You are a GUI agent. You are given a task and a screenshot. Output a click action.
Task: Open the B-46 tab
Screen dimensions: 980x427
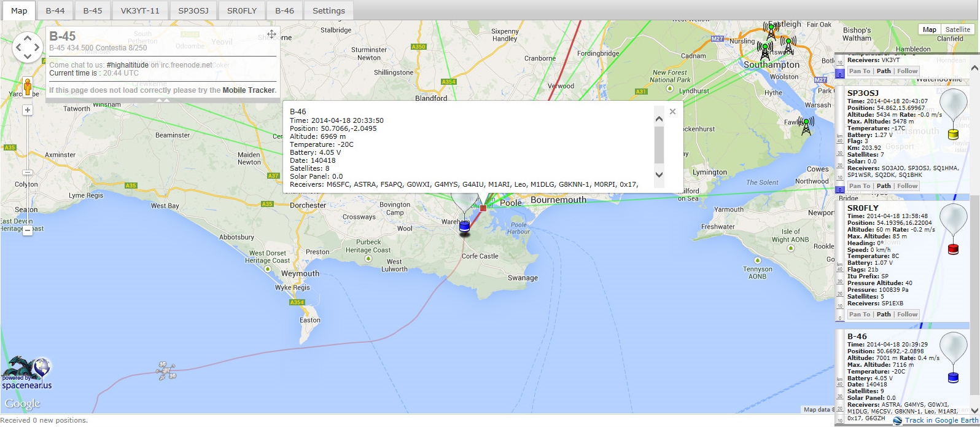click(x=284, y=10)
